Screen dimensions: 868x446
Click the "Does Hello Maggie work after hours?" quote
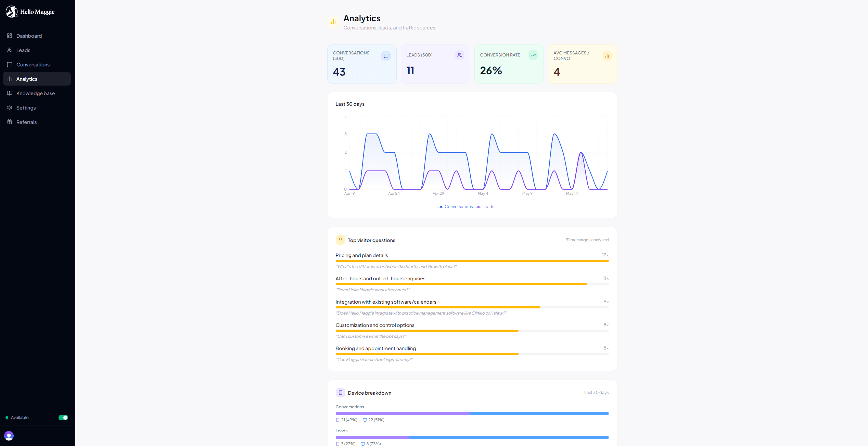click(x=373, y=290)
